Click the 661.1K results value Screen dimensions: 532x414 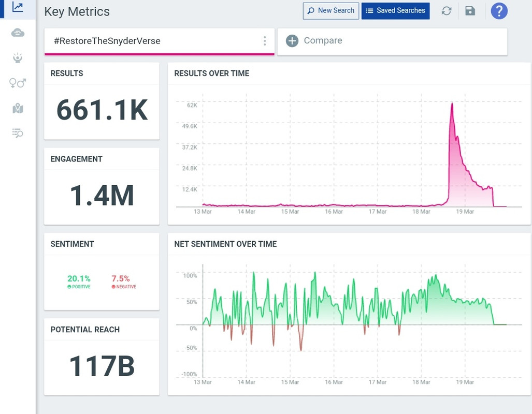(x=102, y=110)
